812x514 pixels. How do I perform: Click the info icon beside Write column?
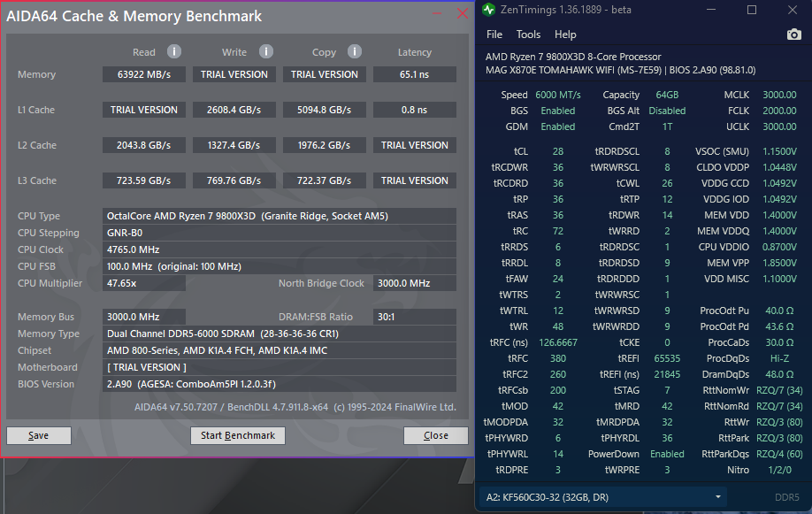265,51
